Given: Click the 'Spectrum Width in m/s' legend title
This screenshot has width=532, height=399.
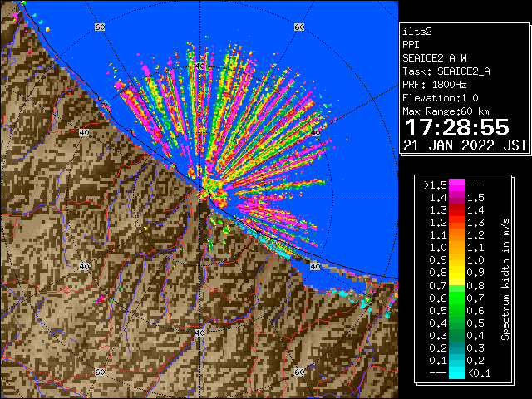Looking at the screenshot, I should [x=505, y=279].
